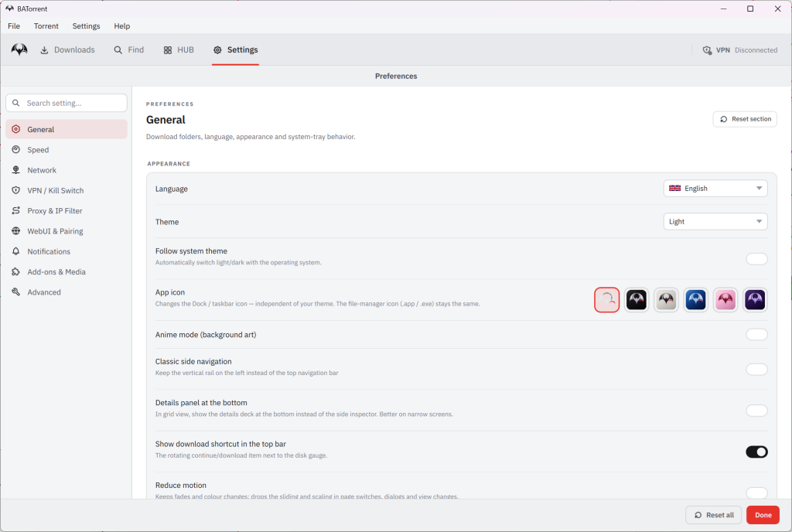This screenshot has height=532, width=792.
Task: Click the gear icon beside the Settings tab
Action: (217, 50)
